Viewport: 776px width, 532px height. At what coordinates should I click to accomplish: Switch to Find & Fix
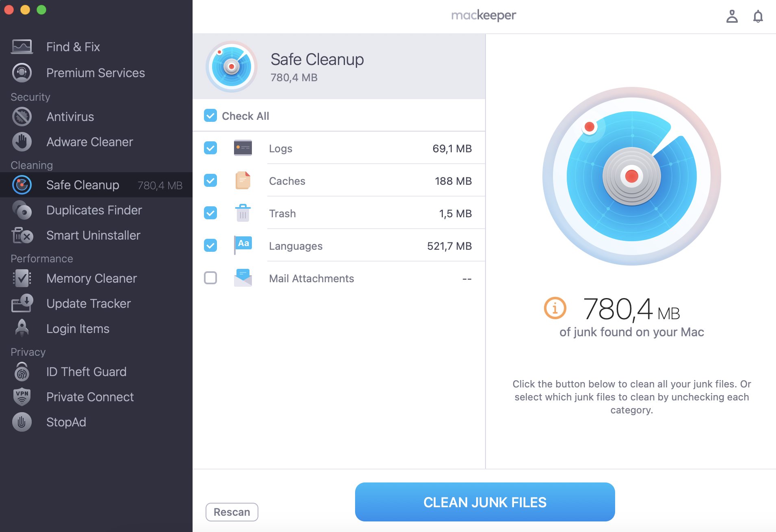point(73,47)
